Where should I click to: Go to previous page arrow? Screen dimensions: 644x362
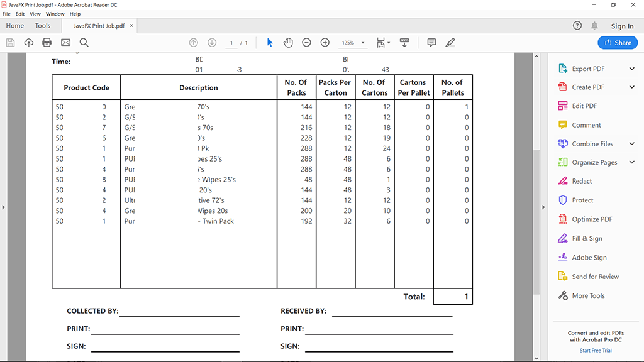[194, 42]
